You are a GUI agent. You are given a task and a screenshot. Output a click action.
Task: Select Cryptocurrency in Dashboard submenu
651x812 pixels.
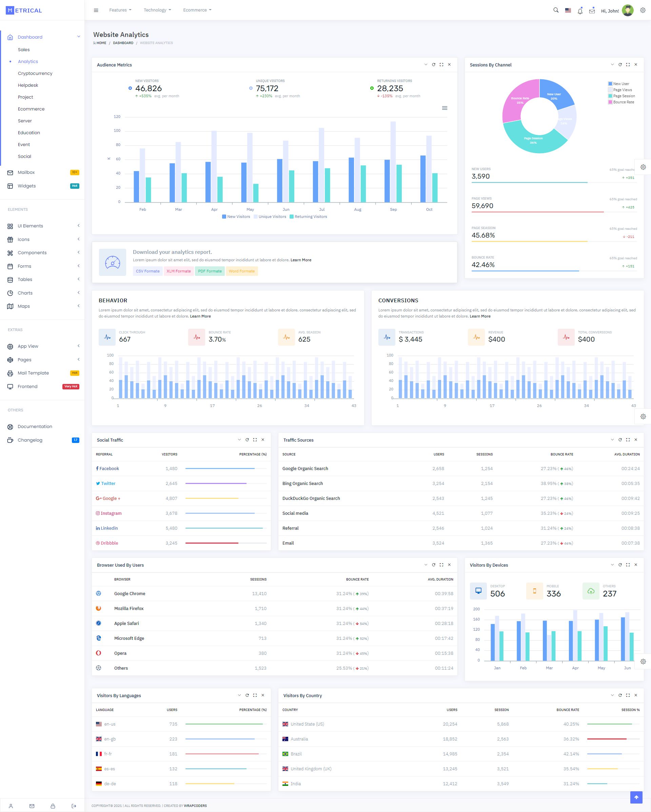(35, 74)
